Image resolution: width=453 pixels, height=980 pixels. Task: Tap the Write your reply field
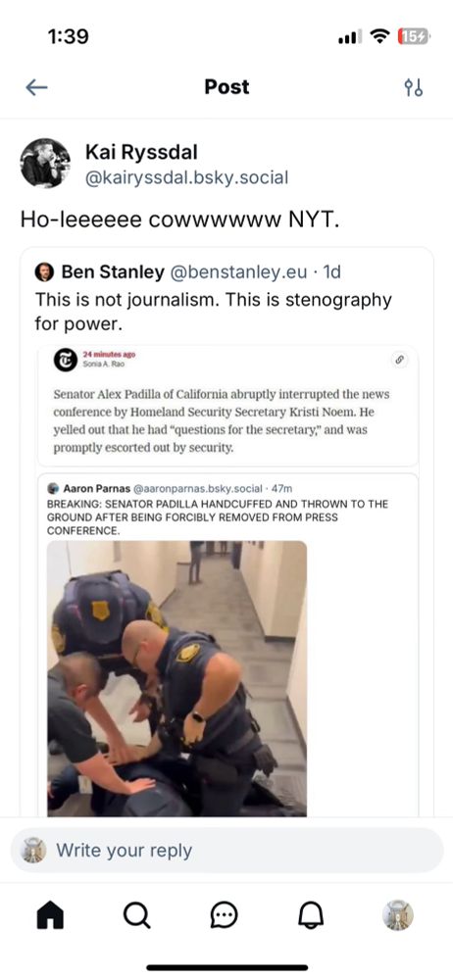point(226,850)
